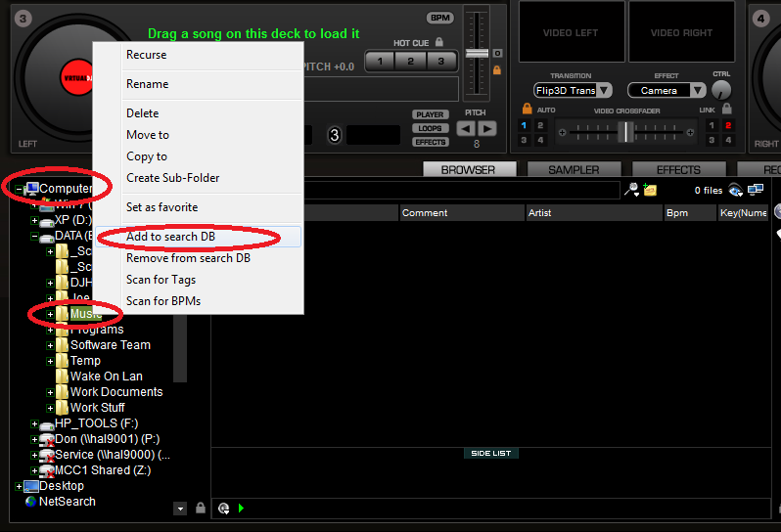781x532 pixels.
Task: Toggle the hot cue lock
Action: pos(439,42)
